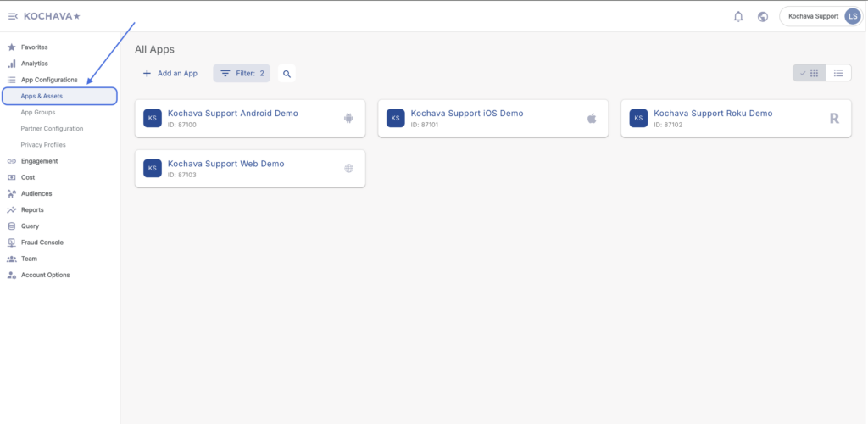This screenshot has height=424, width=868.
Task: Collapse the sidebar using hamburger icon
Action: [x=13, y=16]
